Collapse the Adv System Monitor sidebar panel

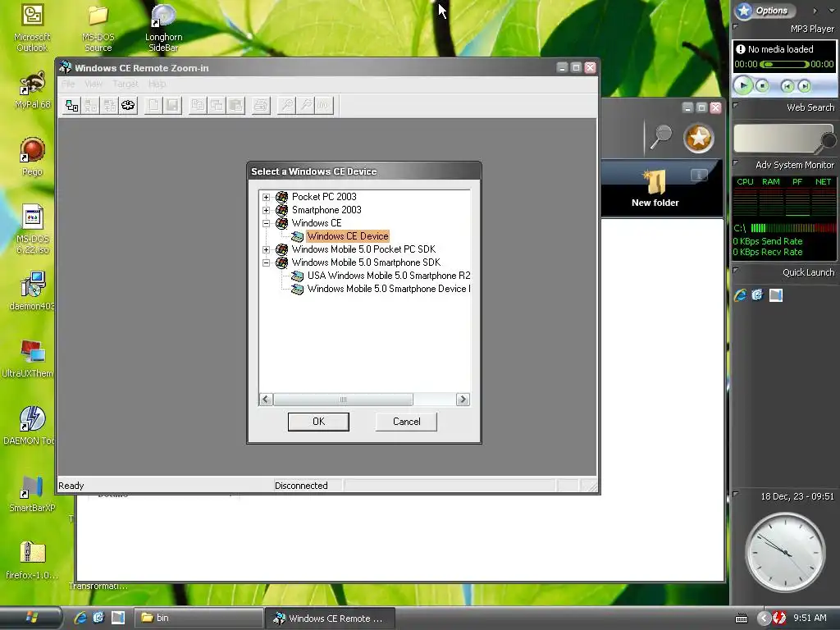coord(736,162)
